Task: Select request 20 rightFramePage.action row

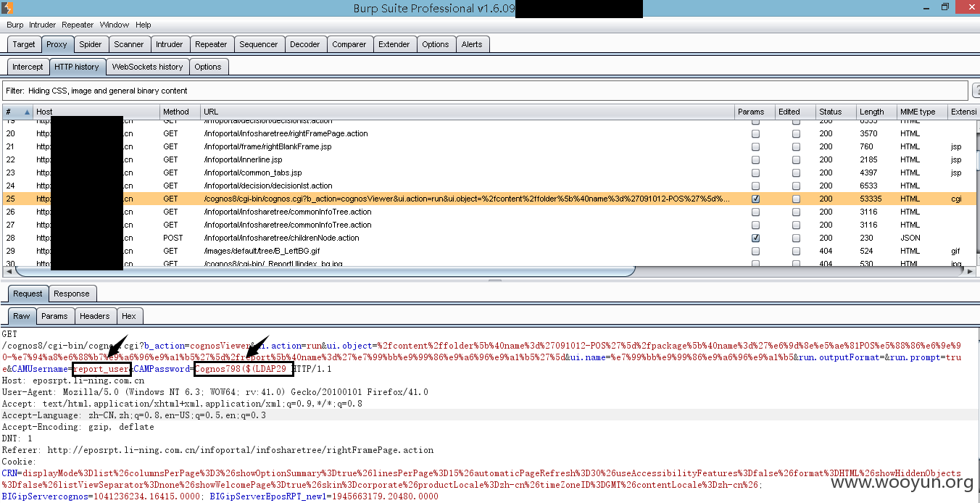Action: pyautogui.click(x=489, y=133)
